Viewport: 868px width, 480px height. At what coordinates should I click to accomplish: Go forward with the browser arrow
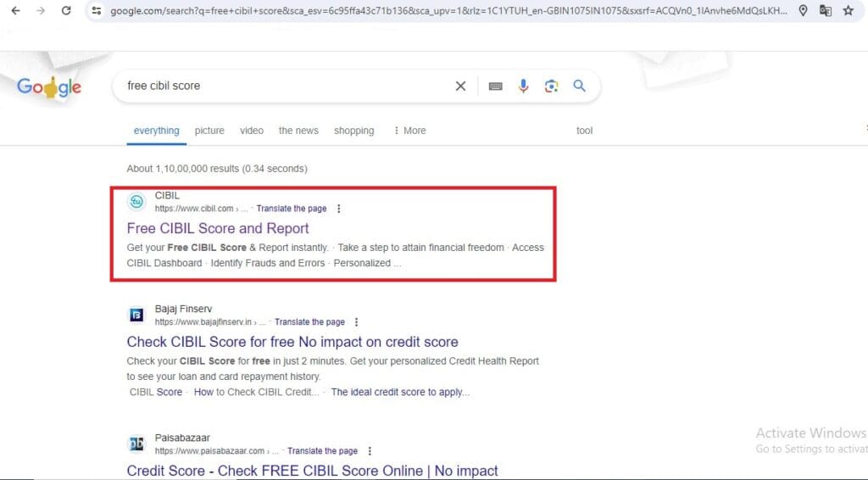click(x=41, y=10)
